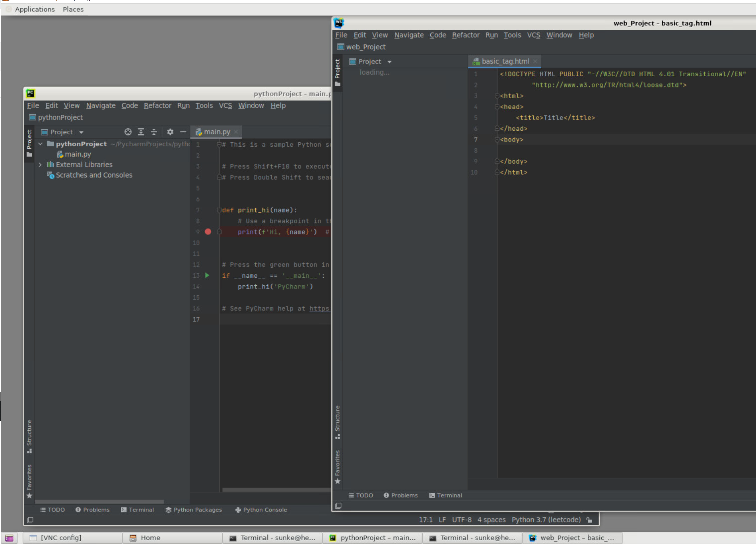Image resolution: width=756 pixels, height=544 pixels.
Task: Toggle PyCharm Project tool window side button
Action: (29, 143)
